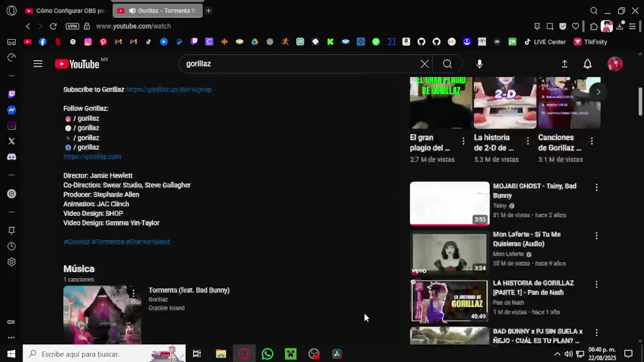The image size is (644, 362).
Task: Add page to bookmarks with heart icon
Action: pos(576,26)
